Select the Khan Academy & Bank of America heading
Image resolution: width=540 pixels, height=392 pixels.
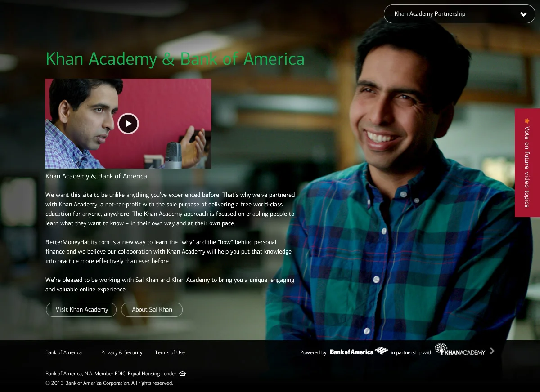click(x=175, y=59)
